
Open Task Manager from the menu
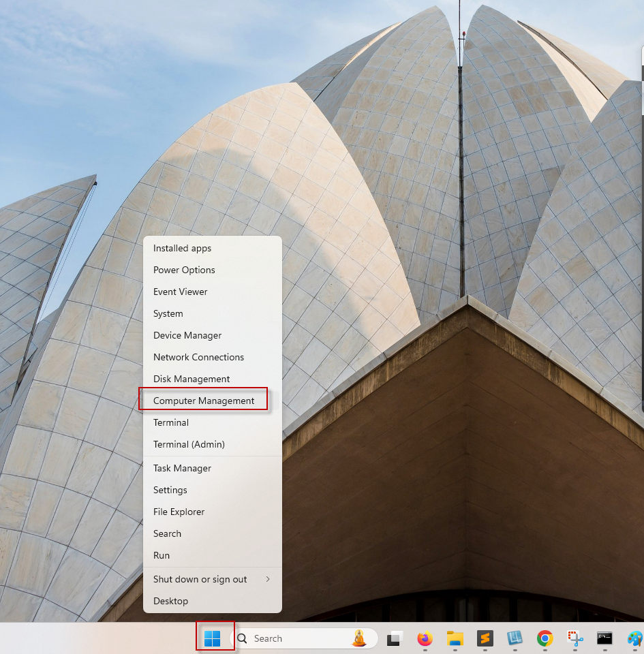(x=213, y=469)
